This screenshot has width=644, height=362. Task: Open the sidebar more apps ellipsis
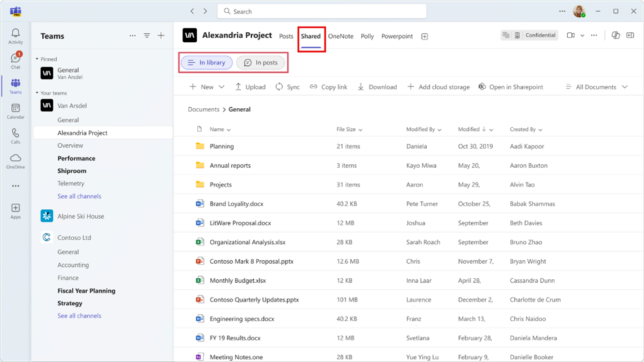(16, 186)
